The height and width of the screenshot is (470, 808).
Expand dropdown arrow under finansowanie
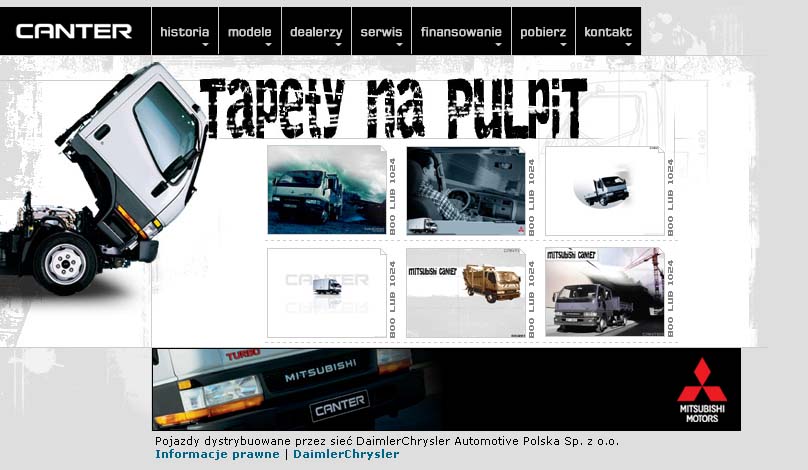(x=498, y=45)
